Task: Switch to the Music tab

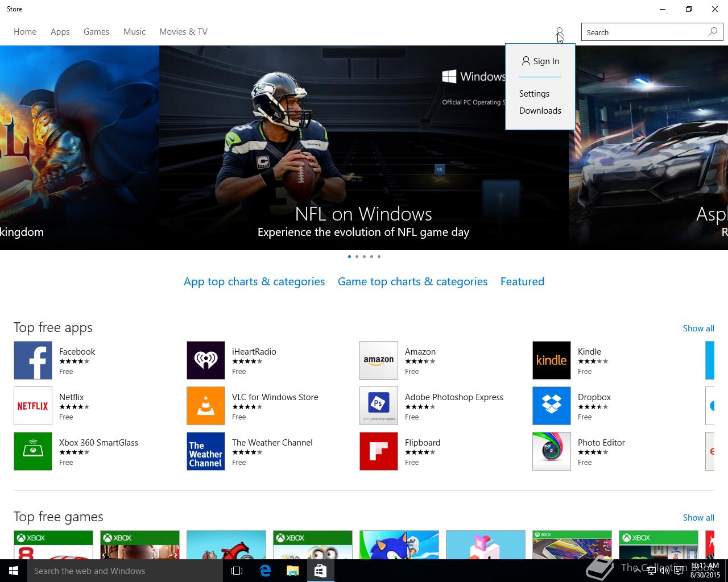Action: click(x=135, y=32)
